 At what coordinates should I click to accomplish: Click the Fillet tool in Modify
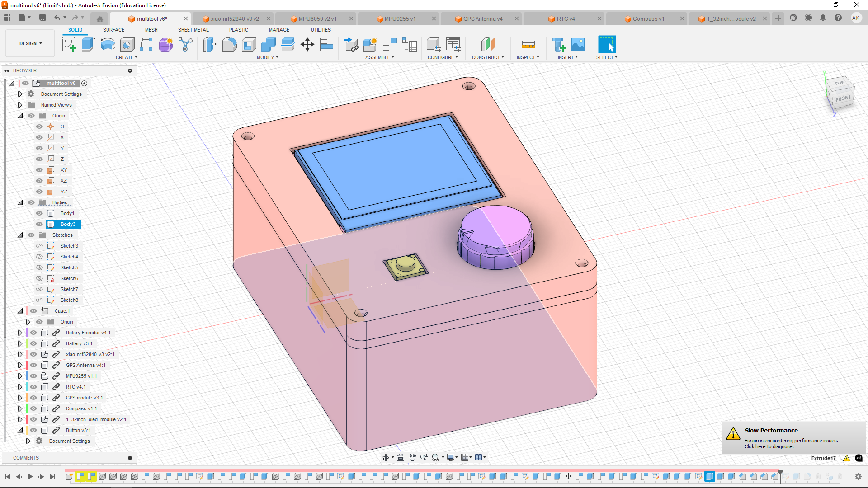[229, 44]
